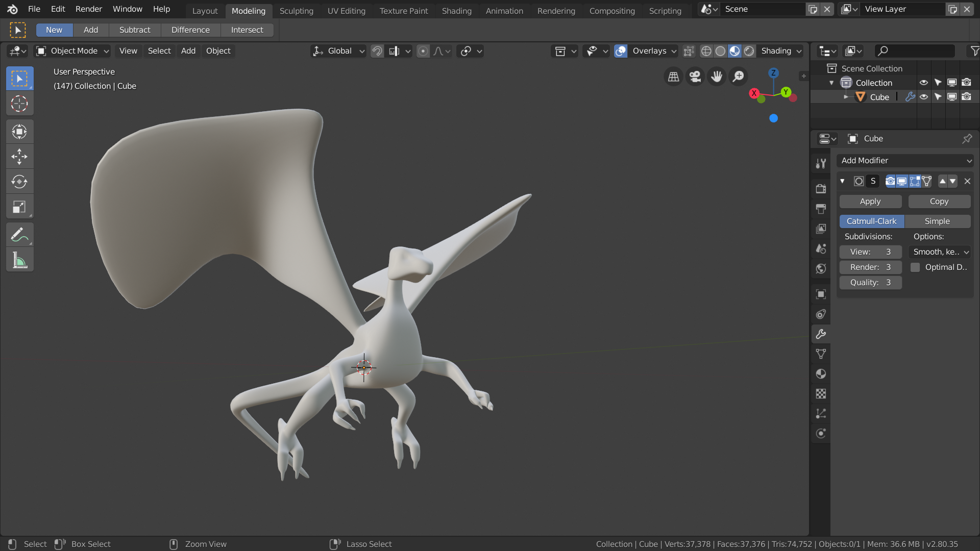Image resolution: width=980 pixels, height=551 pixels.
Task: Open the Material properties tab
Action: 821,374
